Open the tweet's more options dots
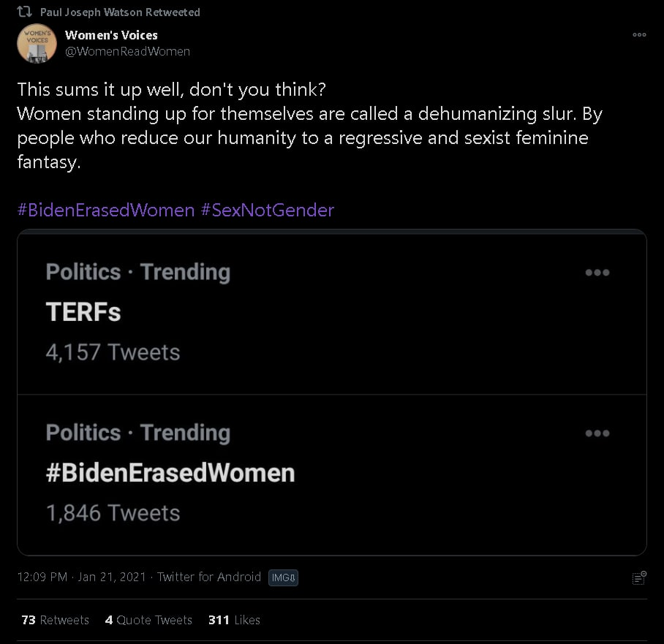The height and width of the screenshot is (644, 664). click(639, 34)
